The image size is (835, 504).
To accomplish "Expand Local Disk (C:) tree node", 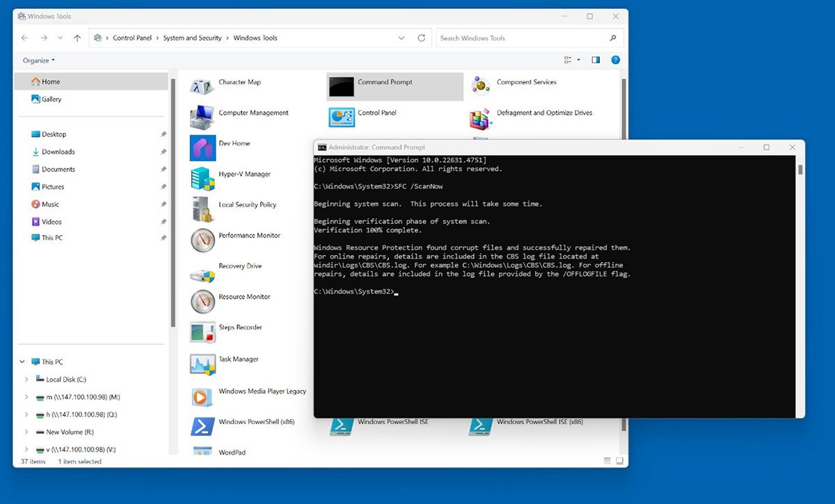I will [x=26, y=380].
